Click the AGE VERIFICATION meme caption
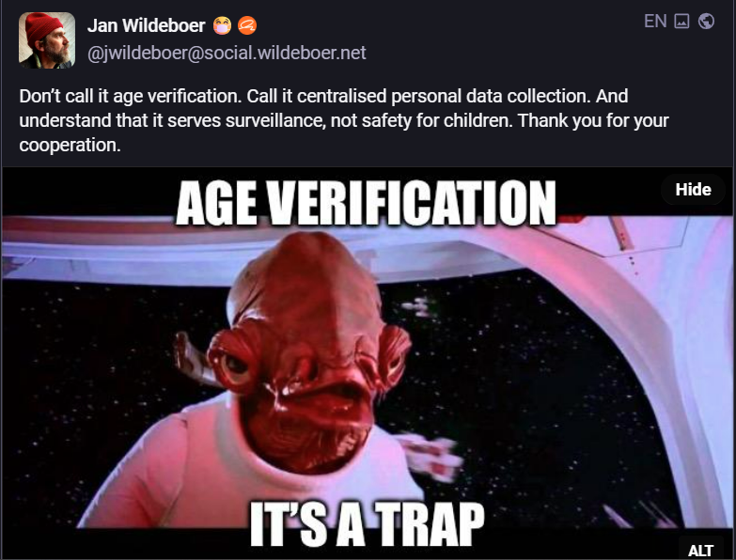This screenshot has width=736, height=560. coord(366,204)
